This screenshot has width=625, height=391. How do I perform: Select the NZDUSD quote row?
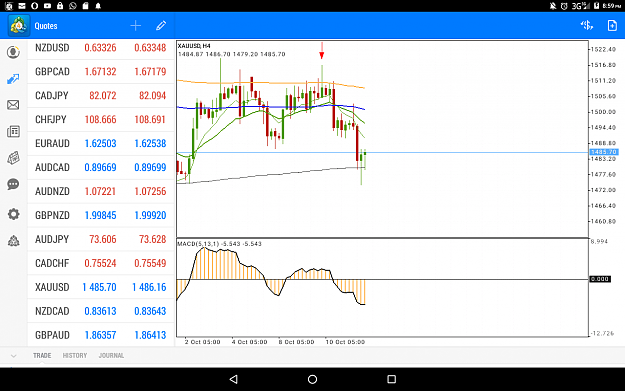tap(101, 48)
